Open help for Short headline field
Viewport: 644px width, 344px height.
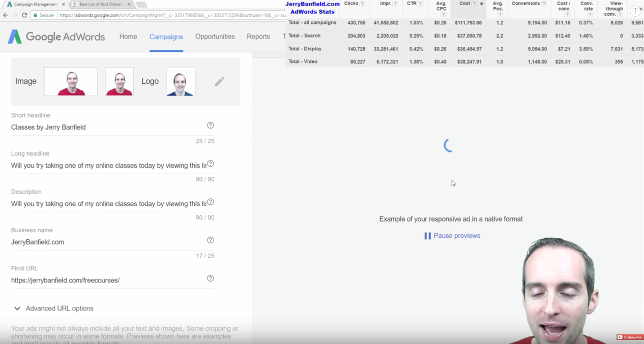[x=211, y=126]
